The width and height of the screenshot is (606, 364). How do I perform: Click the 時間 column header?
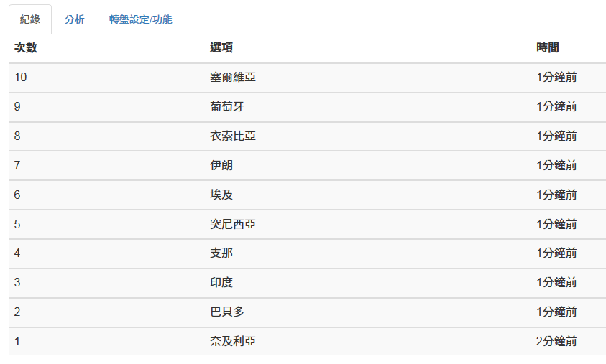(548, 47)
